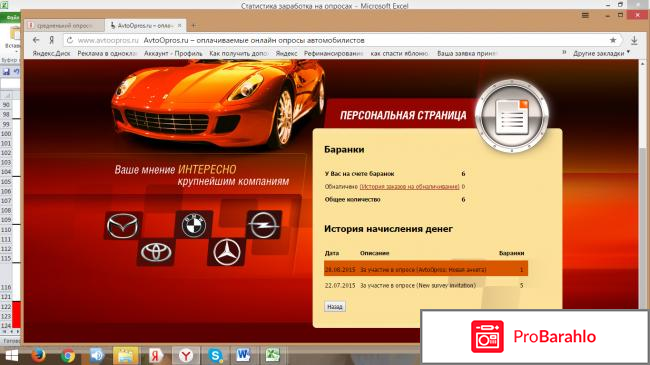Click the История начисления денег heading
Screen dimensions: 650x365
point(388,229)
